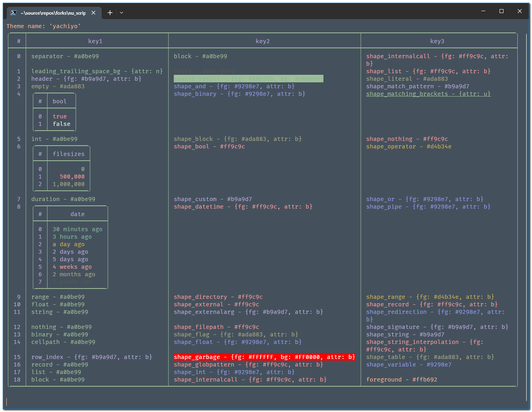Click 'shape_and - {fg: #9298e7, attr: b}' text
The width and height of the screenshot is (532, 412).
[x=234, y=86]
